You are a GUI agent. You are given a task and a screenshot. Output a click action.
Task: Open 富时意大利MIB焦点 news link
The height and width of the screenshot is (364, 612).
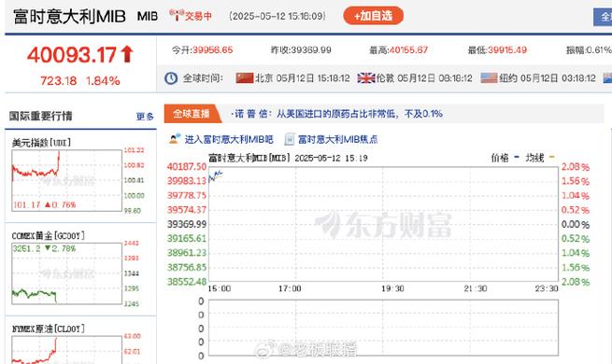[x=337, y=139]
